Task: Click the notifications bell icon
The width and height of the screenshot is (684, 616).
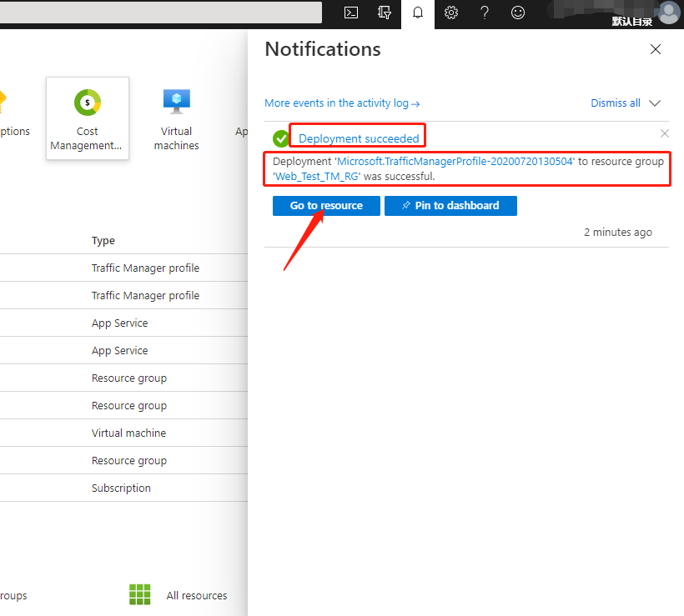Action: coord(418,13)
